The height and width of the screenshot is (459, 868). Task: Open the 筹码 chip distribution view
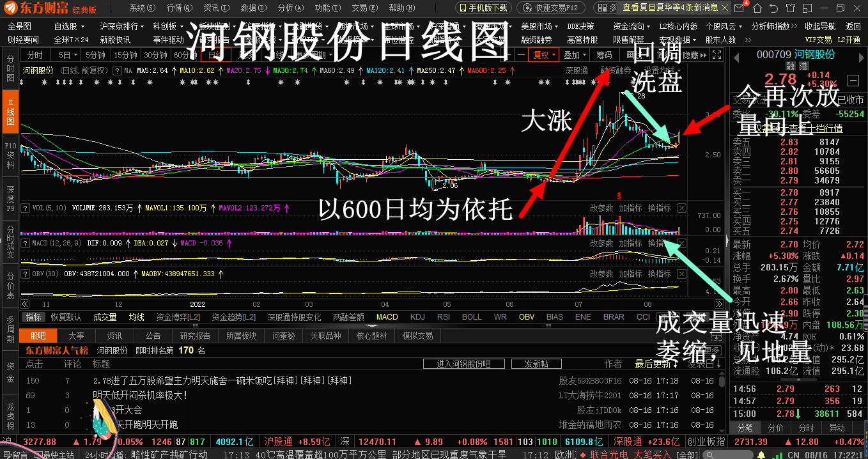point(603,54)
